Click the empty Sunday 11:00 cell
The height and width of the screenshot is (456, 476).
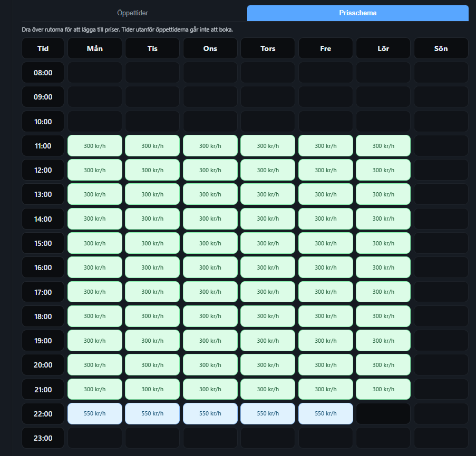tap(441, 146)
